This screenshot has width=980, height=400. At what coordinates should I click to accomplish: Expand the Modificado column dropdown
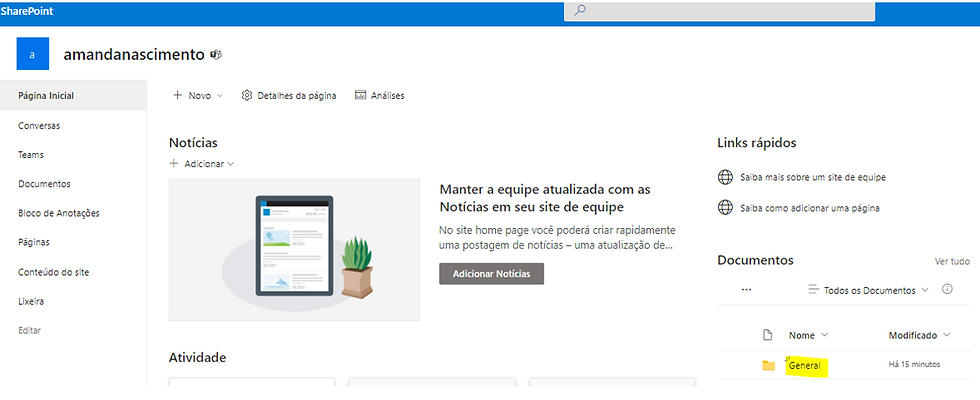tap(946, 335)
